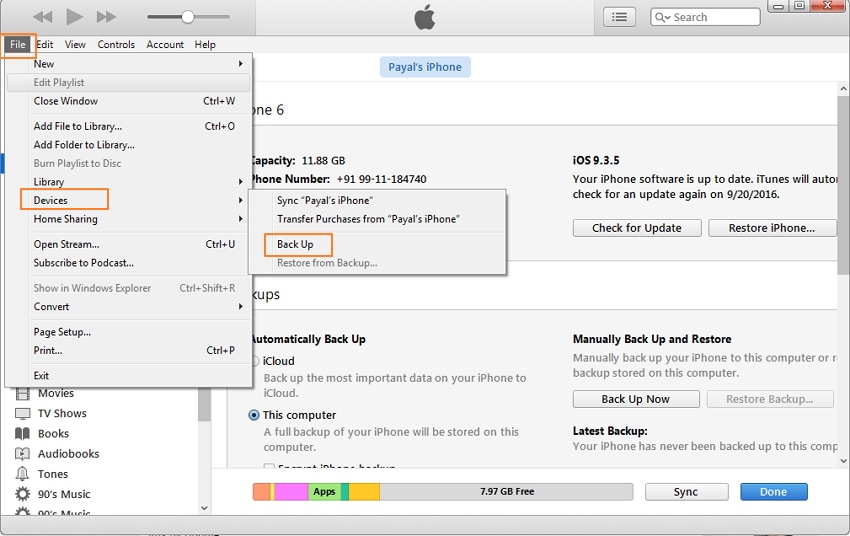Expand the New submenu arrow
The image size is (850, 536).
(240, 64)
